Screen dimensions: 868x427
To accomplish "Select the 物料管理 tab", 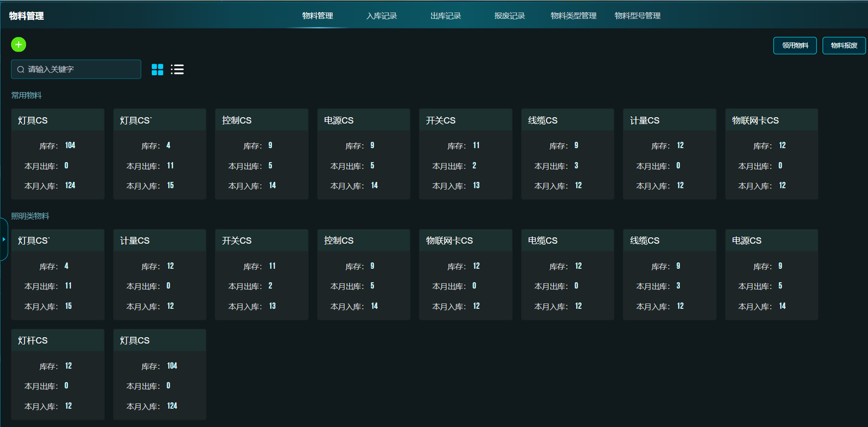I will [317, 16].
